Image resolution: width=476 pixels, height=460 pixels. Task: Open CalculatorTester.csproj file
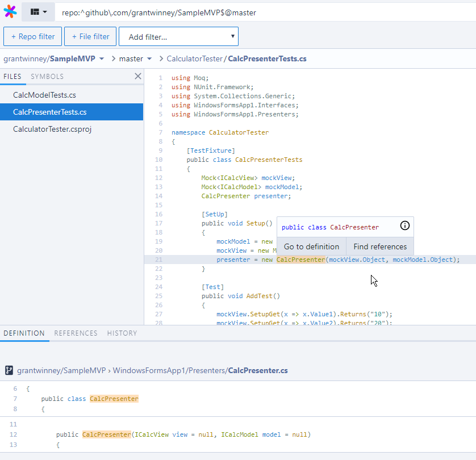(52, 129)
